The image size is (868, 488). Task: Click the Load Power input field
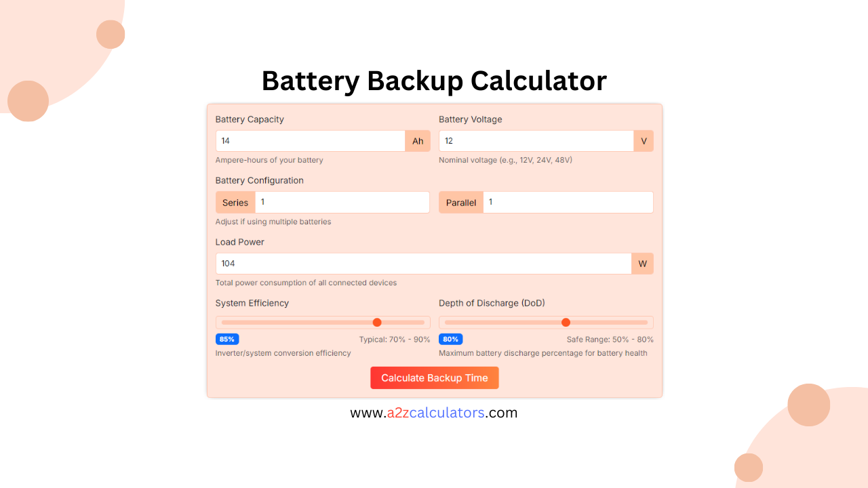[x=422, y=263]
